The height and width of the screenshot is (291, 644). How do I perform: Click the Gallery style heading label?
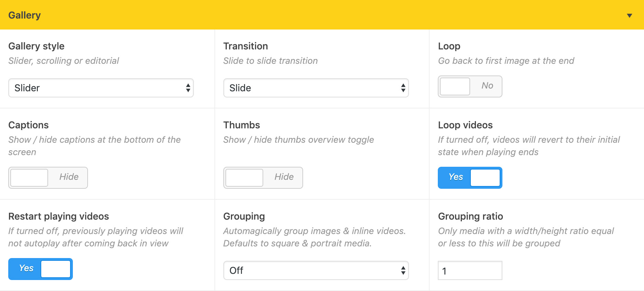click(36, 46)
